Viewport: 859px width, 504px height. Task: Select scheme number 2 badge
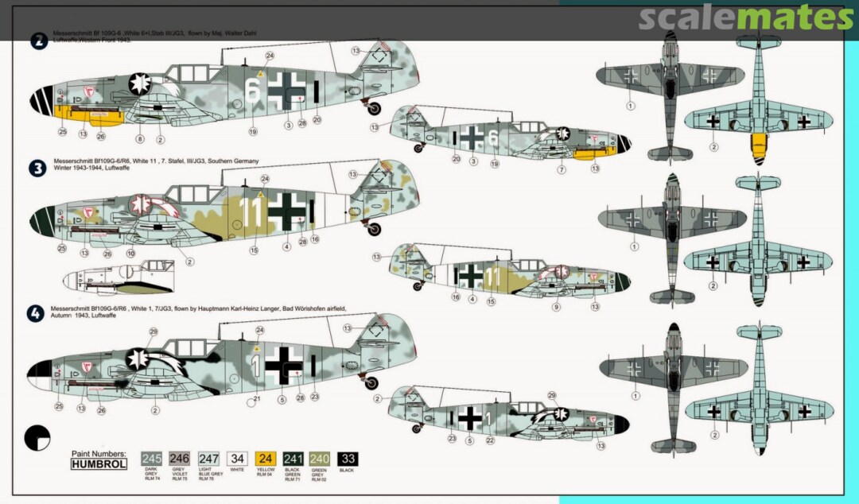click(37, 41)
